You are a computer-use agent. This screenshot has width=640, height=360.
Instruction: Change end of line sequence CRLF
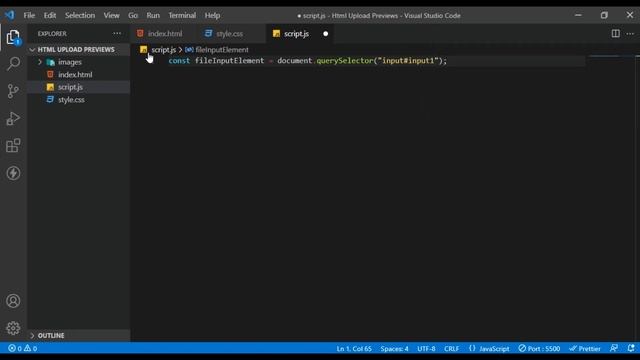(451, 348)
